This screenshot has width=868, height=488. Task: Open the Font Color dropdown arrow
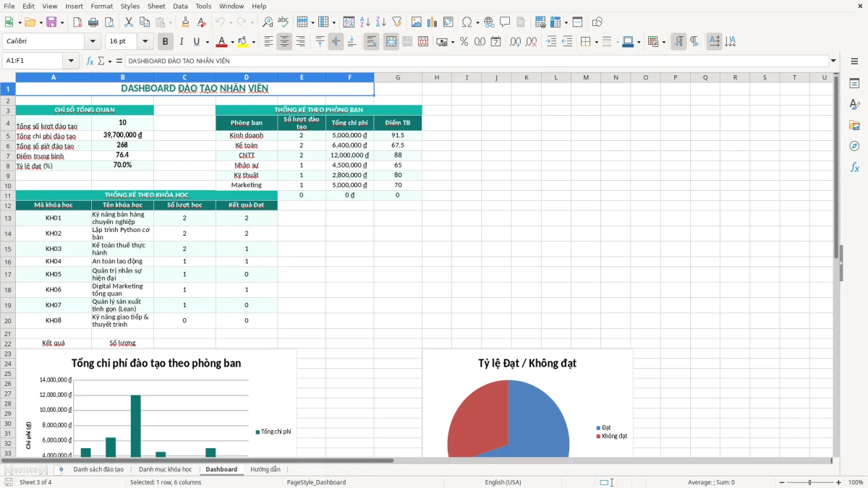click(x=231, y=42)
